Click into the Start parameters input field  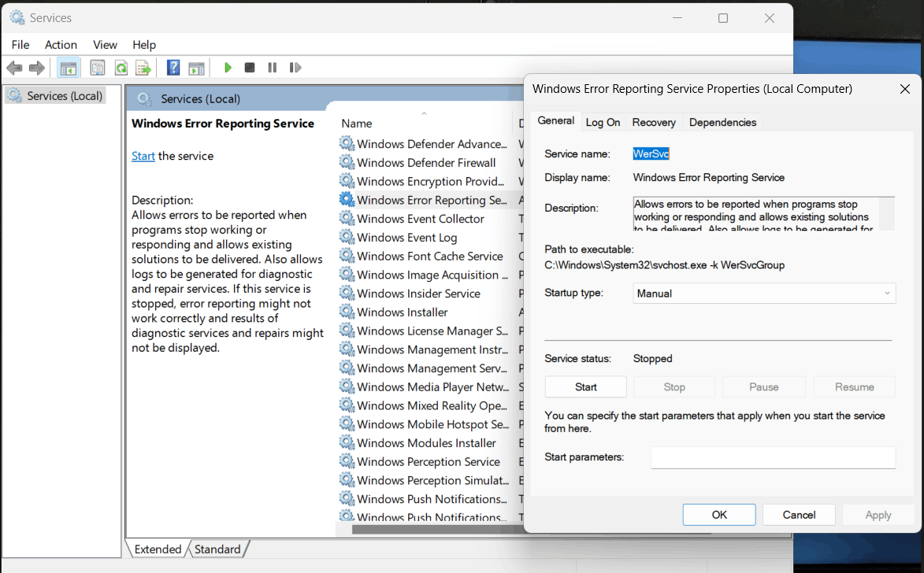pyautogui.click(x=773, y=457)
